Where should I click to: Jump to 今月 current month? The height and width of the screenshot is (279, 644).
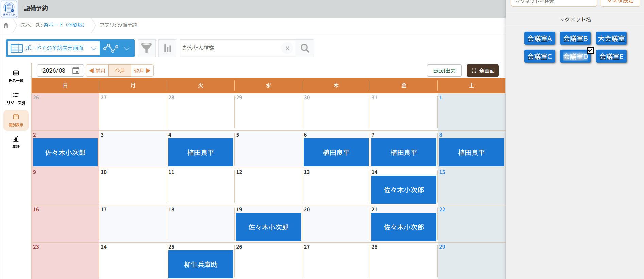(120, 71)
